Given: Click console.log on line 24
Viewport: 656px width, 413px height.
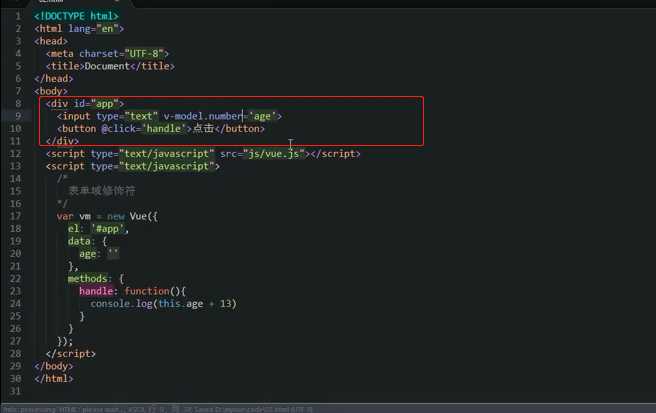Looking at the screenshot, I should point(121,304).
